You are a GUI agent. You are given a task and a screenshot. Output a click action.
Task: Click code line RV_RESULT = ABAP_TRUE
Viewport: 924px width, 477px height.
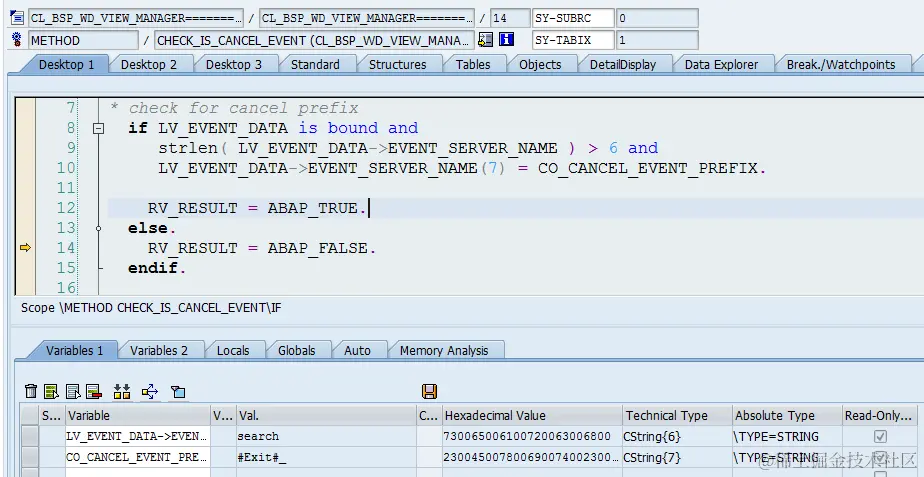pos(257,208)
